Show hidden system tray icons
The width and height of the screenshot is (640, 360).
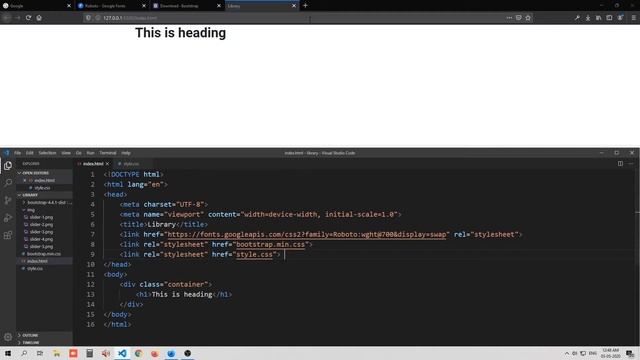[567, 353]
